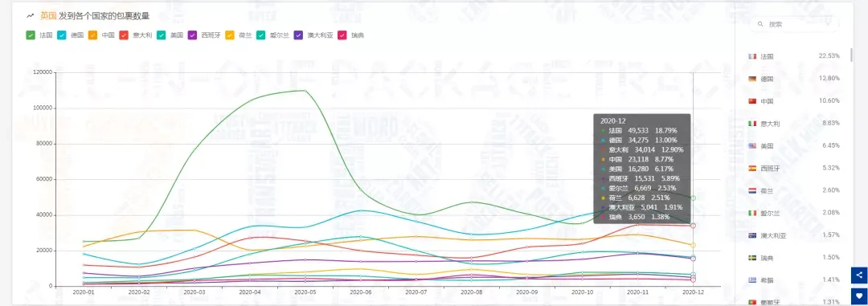
Task: Click the magnifier icon in search box
Action: (760, 24)
